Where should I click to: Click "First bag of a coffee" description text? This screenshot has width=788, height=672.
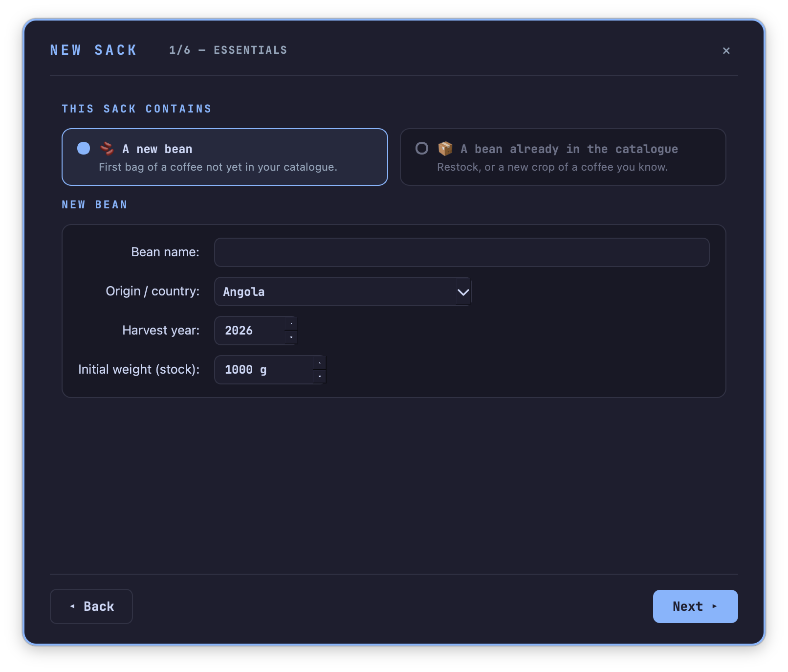[x=218, y=167]
